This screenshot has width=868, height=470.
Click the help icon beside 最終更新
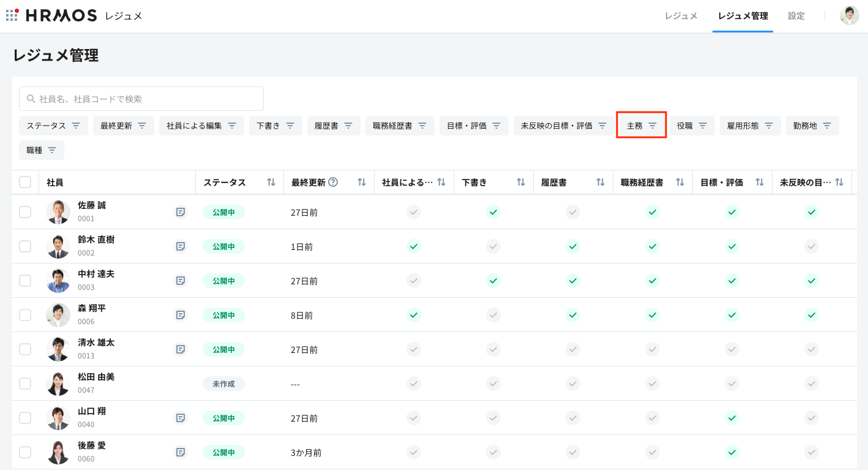[334, 182]
